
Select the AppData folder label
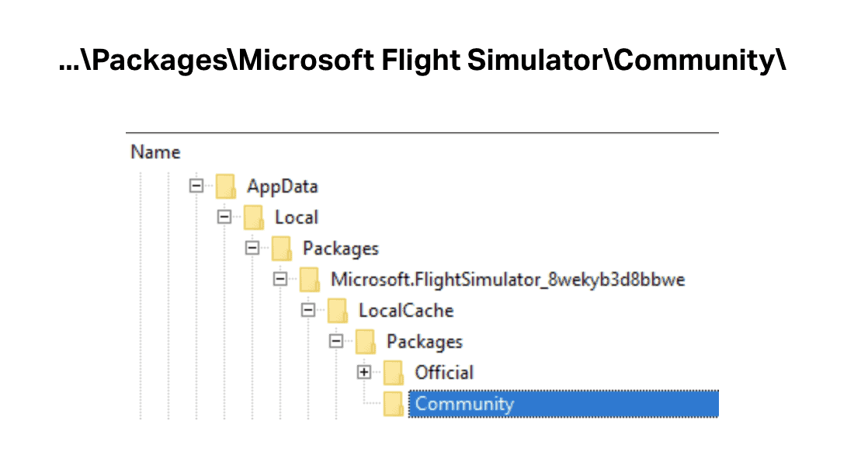point(283,186)
